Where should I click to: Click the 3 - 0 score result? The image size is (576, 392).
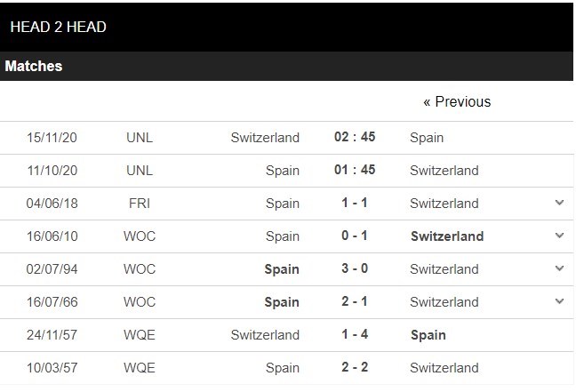[354, 268]
